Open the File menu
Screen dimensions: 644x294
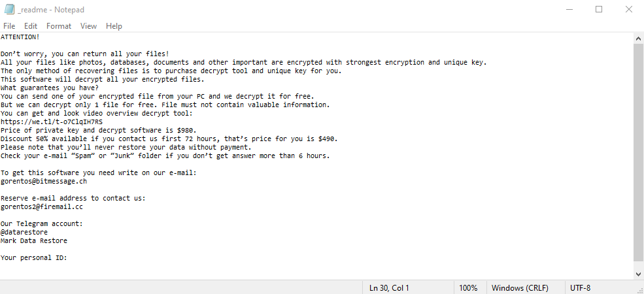pos(9,26)
